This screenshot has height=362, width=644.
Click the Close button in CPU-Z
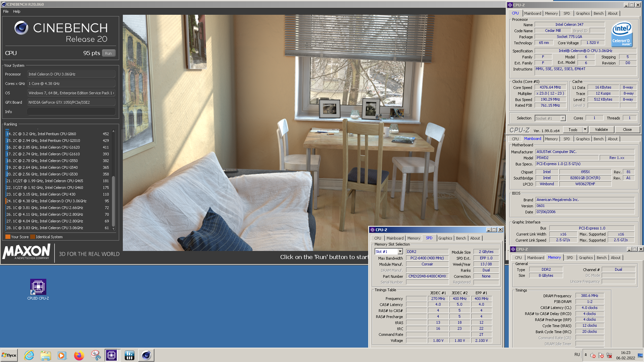coord(627,130)
